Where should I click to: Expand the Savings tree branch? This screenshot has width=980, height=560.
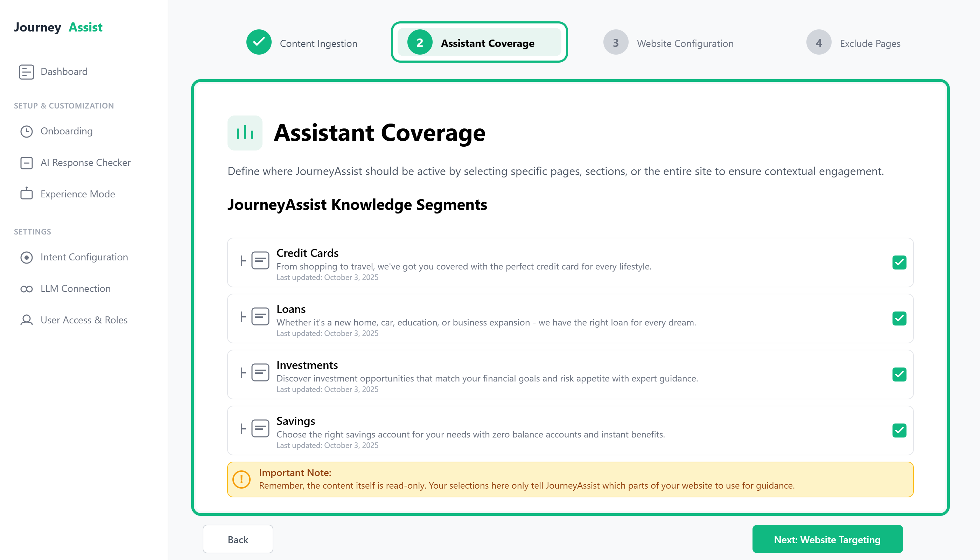[243, 428]
